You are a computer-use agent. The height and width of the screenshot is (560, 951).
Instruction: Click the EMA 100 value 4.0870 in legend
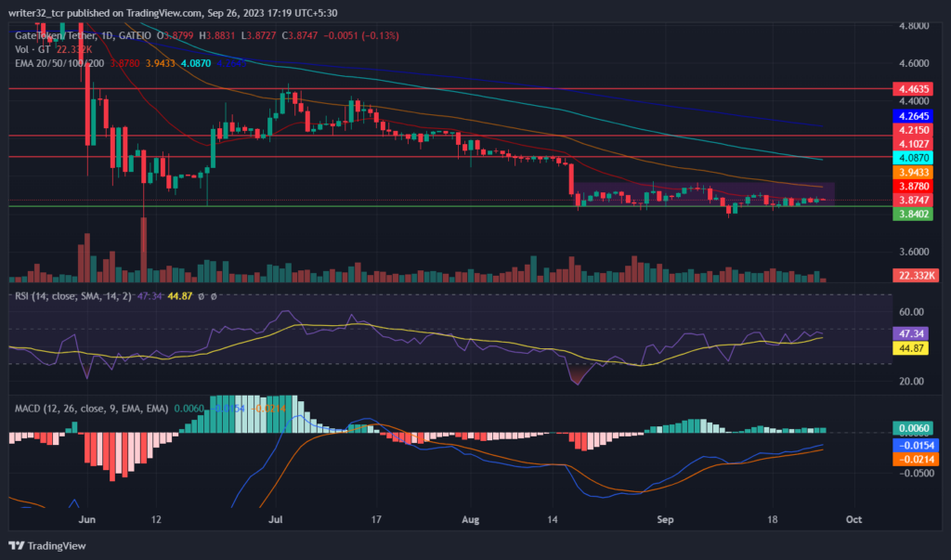pos(196,63)
